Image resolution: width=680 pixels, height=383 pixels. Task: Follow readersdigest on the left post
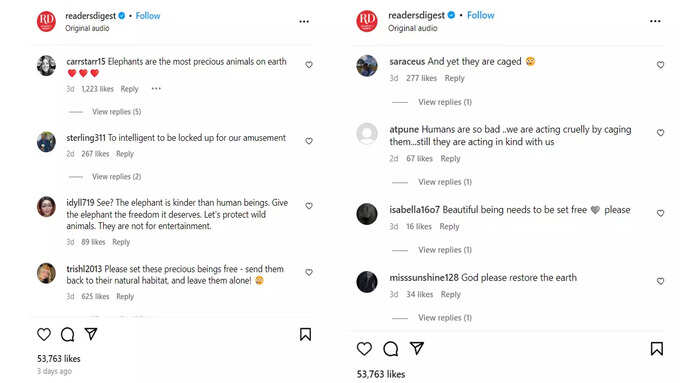[x=148, y=16]
